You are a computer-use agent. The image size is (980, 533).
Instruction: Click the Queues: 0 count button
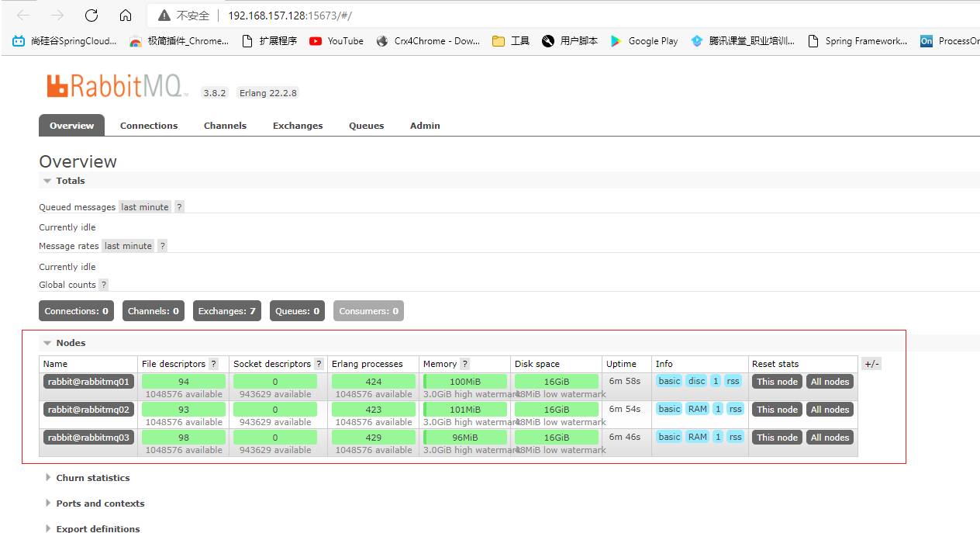(x=298, y=311)
